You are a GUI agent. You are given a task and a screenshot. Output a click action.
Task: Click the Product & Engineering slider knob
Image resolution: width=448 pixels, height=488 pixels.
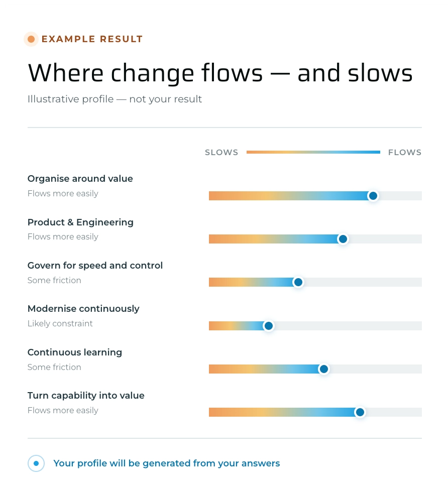coord(343,239)
